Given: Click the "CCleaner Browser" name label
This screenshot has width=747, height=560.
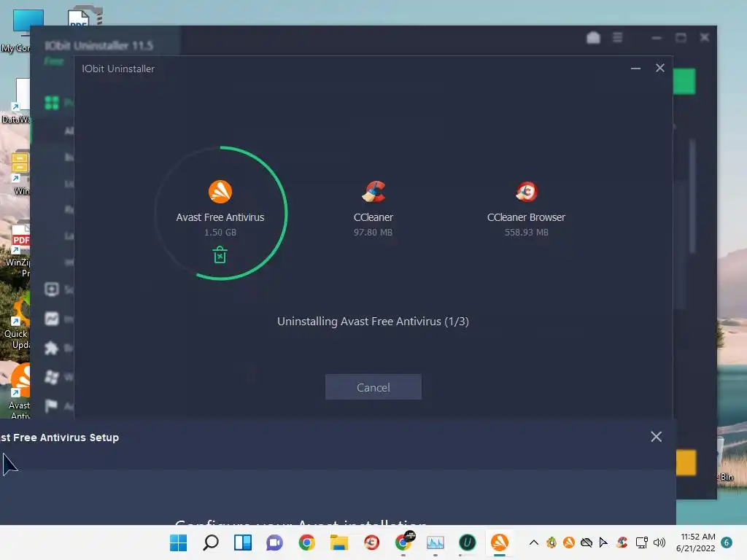Looking at the screenshot, I should pos(527,217).
